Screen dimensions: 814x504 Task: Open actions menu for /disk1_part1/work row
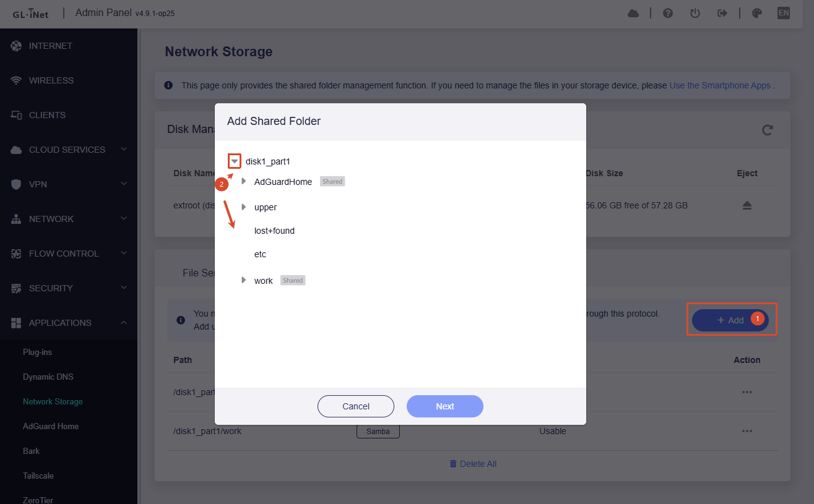pos(747,431)
